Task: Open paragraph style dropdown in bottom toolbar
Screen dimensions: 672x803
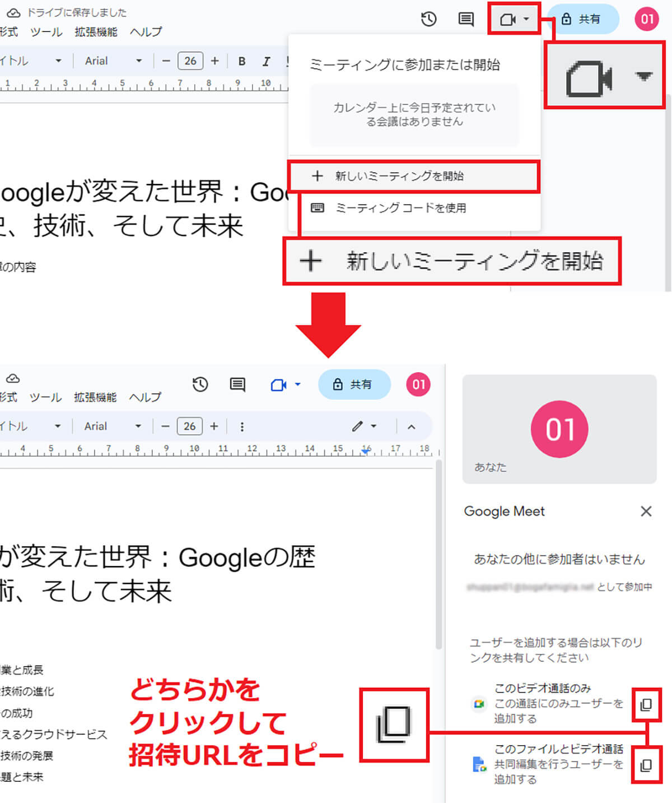Action: (x=31, y=426)
